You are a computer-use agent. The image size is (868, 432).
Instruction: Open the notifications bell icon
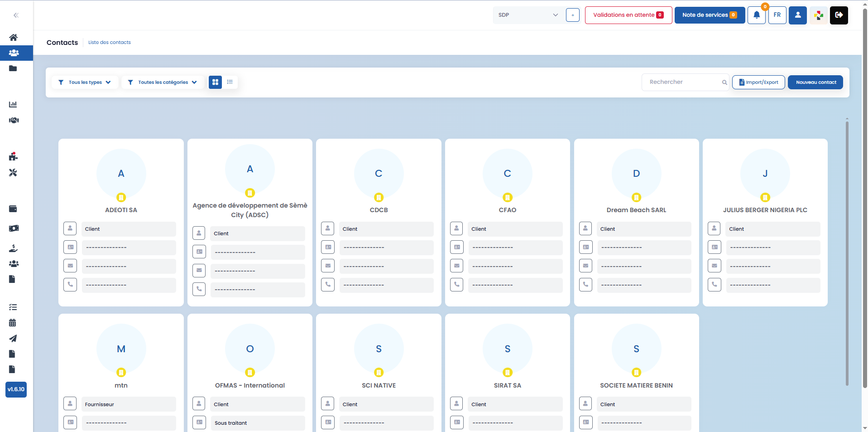(756, 15)
